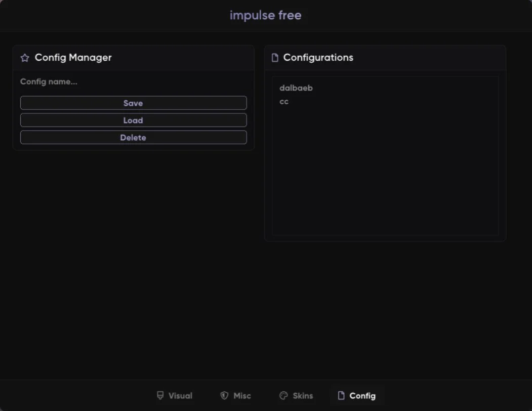532x411 pixels.
Task: Click the star icon beside Config Manager
Action: (x=25, y=58)
